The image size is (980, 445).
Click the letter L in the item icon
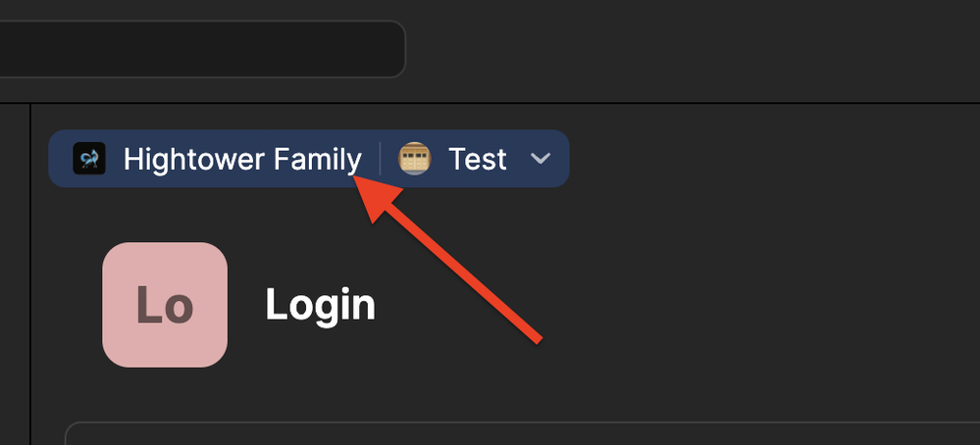click(149, 305)
